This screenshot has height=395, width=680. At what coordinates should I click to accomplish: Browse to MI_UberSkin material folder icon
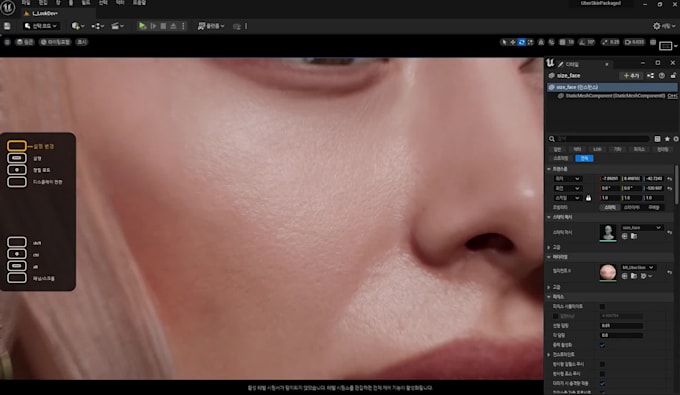coord(634,276)
